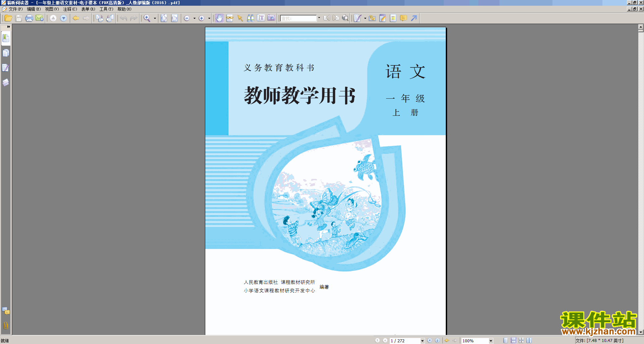Expand the 查找 search options dropdown
Viewport: 644px width, 344px height.
pyautogui.click(x=319, y=18)
